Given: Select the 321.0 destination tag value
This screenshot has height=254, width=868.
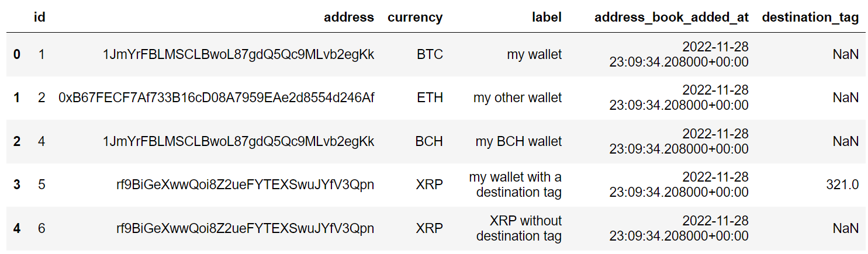Looking at the screenshot, I should point(842,185).
